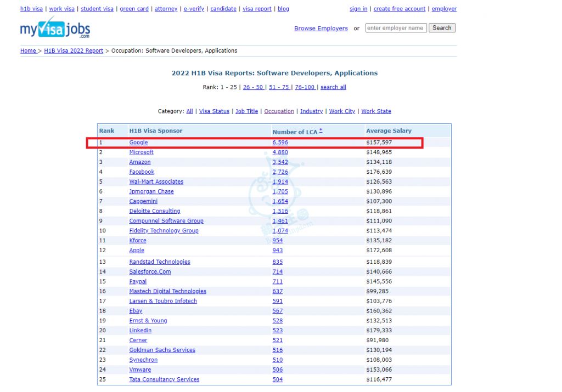Select the Visa Status category

coord(214,111)
